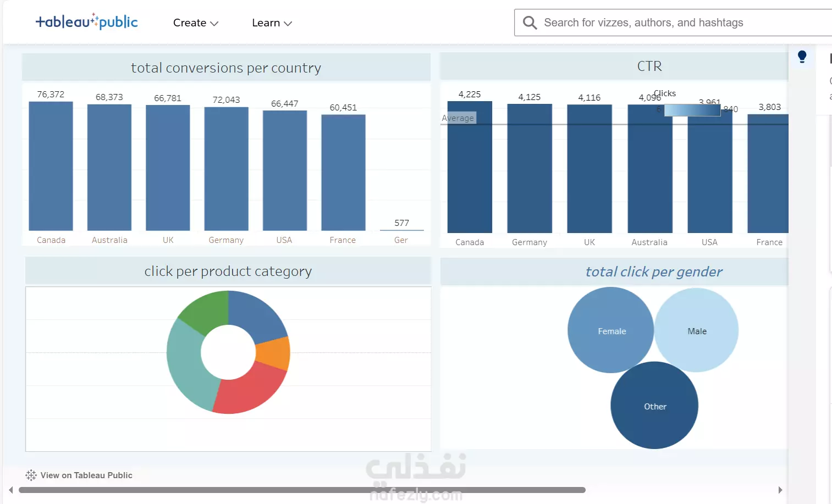This screenshot has width=832, height=504.
Task: Select the Other gender bubble
Action: pos(654,405)
